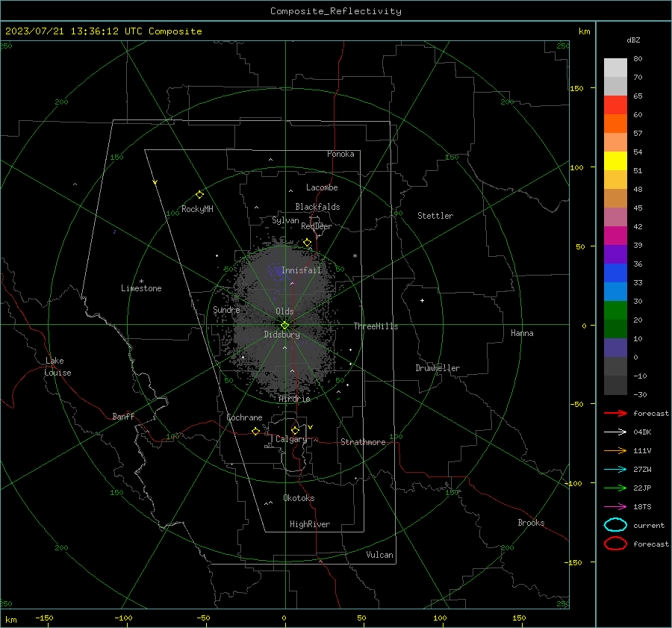
Task: Click the cyan 27ZW arrow icon
Action: [615, 470]
